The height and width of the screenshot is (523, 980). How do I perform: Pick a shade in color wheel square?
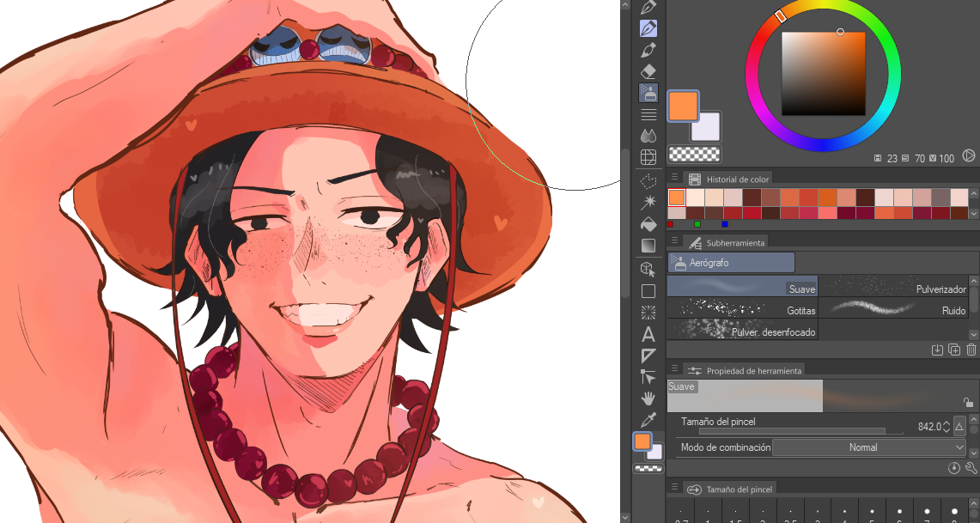[824, 74]
